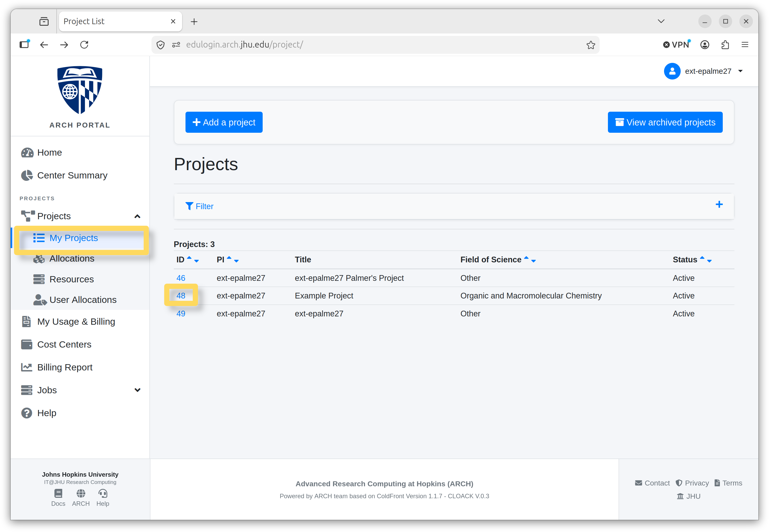Open the ARCH globe footer icon
Screen dimensions: 769x532
coord(81,498)
